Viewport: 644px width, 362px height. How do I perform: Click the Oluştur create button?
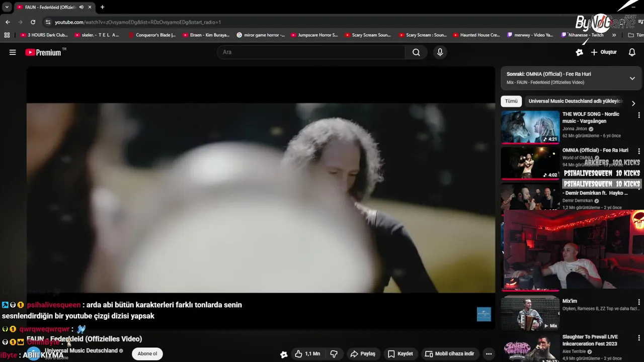[604, 52]
